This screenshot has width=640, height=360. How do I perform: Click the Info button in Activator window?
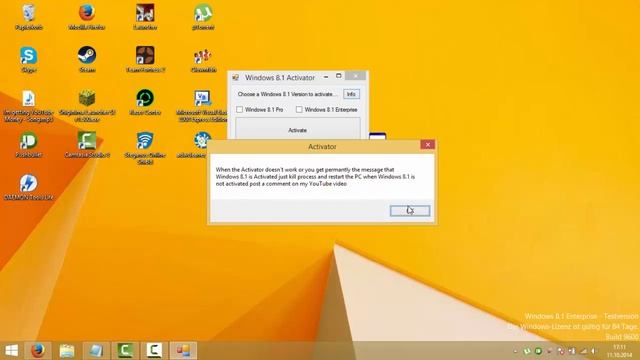pos(351,94)
